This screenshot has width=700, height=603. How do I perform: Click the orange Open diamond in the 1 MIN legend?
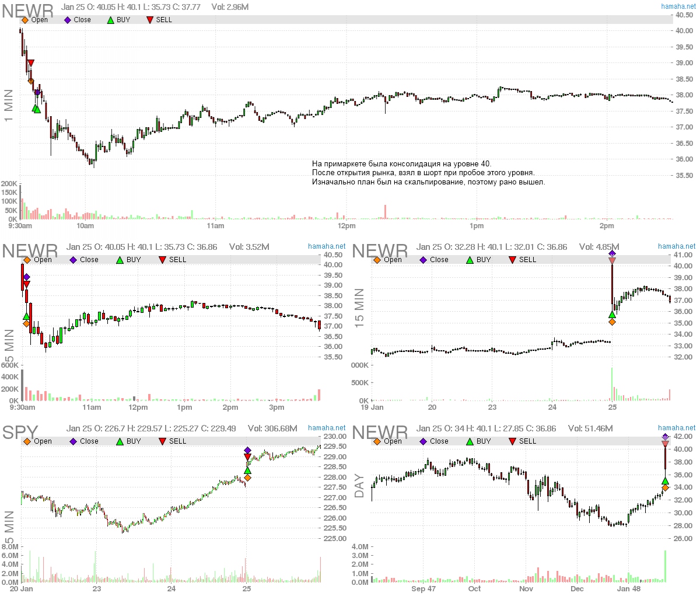tap(24, 20)
